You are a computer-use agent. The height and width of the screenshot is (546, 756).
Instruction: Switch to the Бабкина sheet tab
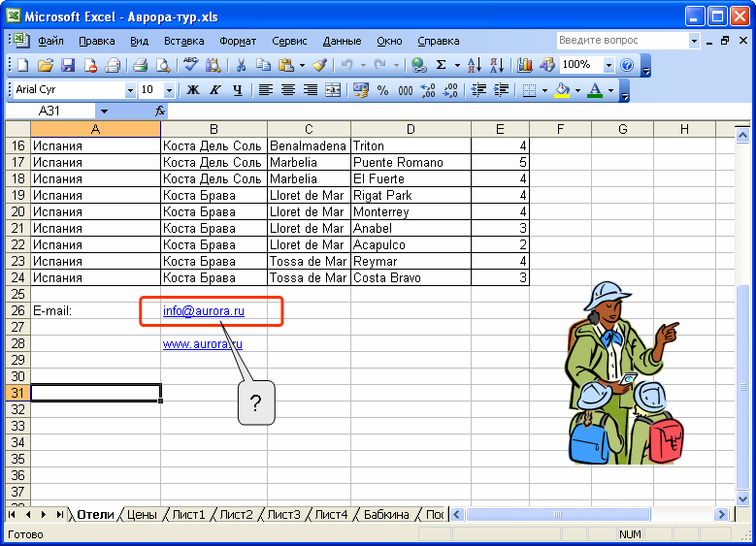(386, 515)
